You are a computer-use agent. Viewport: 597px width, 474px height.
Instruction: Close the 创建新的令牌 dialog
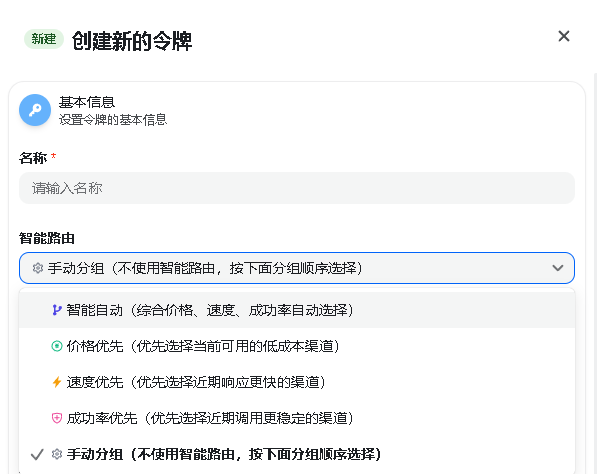pos(563,37)
